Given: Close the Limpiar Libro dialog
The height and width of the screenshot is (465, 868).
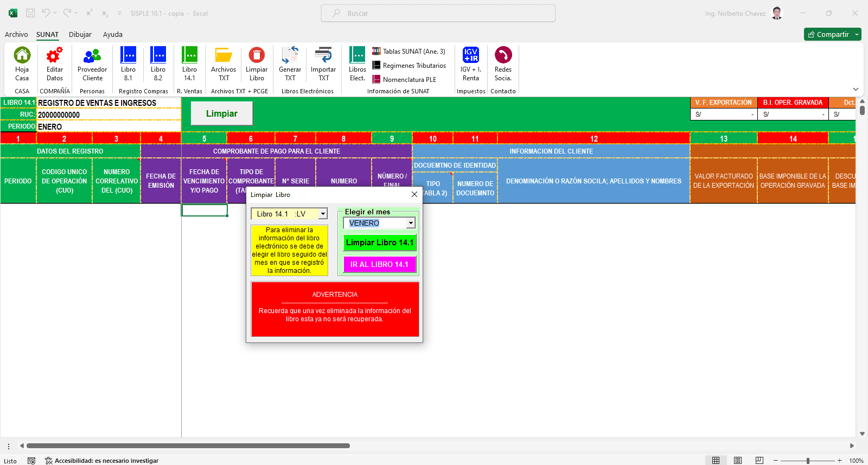Looking at the screenshot, I should point(414,194).
